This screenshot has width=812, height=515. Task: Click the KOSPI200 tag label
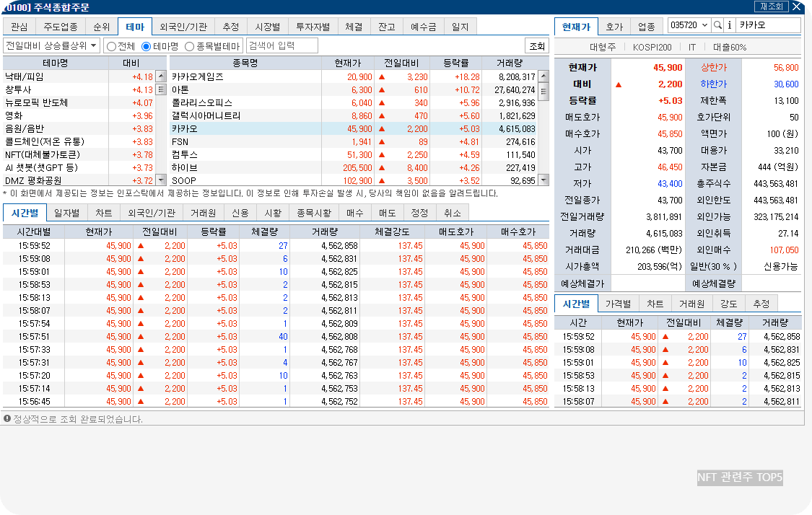(652, 47)
